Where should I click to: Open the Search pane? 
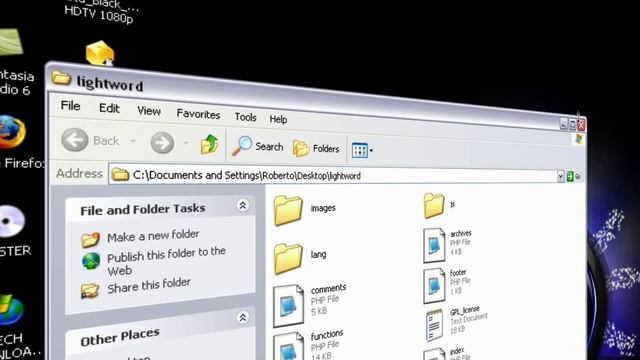click(257, 146)
